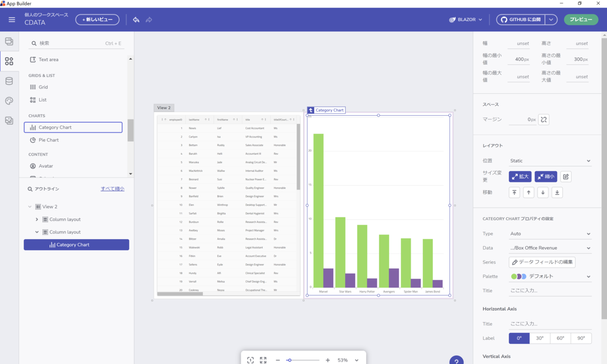Viewport: 607px width, 364px height.
Task: Click the fit to screen icon
Action: click(250, 360)
